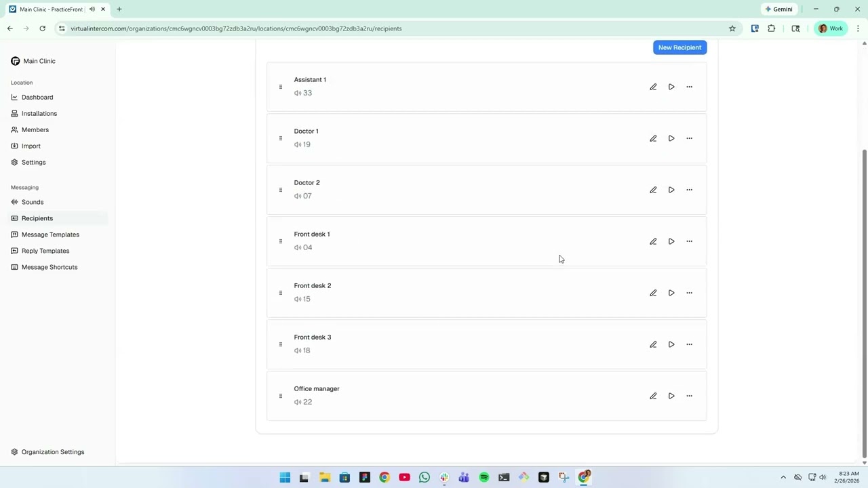
Task: Open a new browser tab
Action: coord(119,9)
